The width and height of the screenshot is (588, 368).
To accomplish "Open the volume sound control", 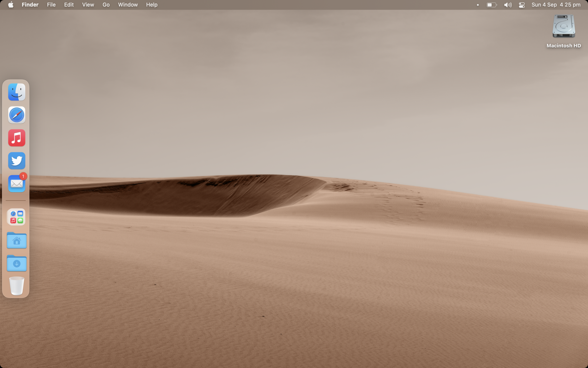I will pyautogui.click(x=508, y=5).
